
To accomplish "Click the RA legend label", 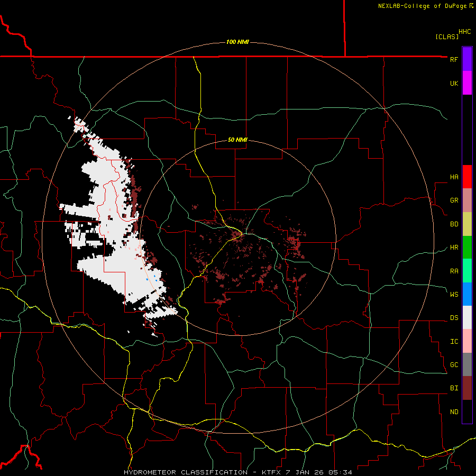I will coord(454,271).
